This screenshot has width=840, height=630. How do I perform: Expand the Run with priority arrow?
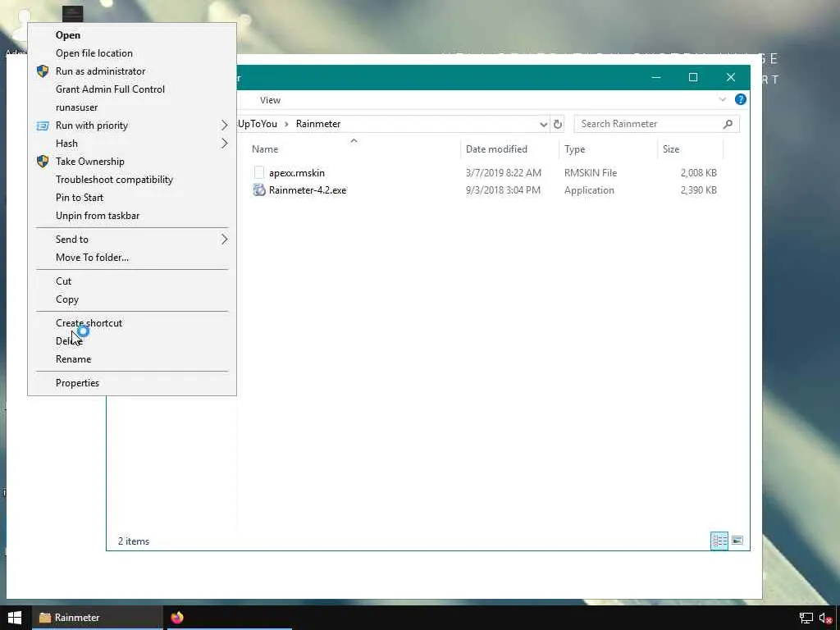[224, 126]
